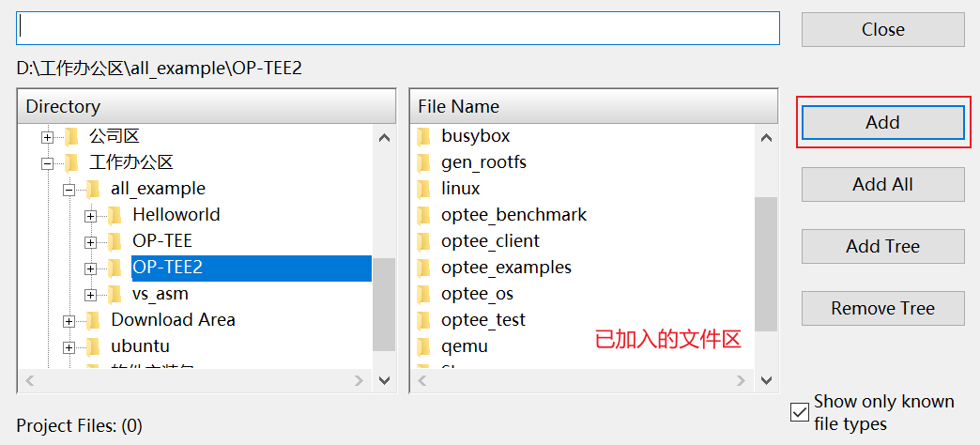This screenshot has width=980, height=445.
Task: Expand the Download Area folder node
Action: [69, 321]
